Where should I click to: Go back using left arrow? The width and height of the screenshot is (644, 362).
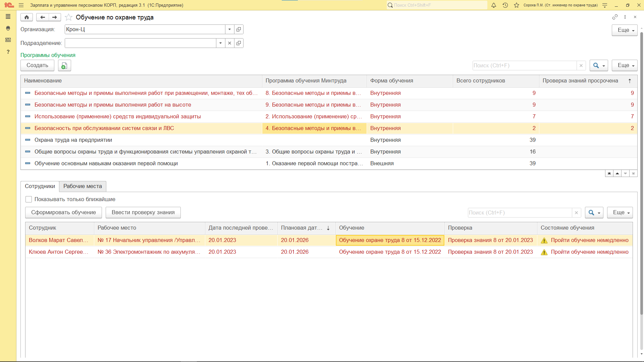pyautogui.click(x=42, y=17)
